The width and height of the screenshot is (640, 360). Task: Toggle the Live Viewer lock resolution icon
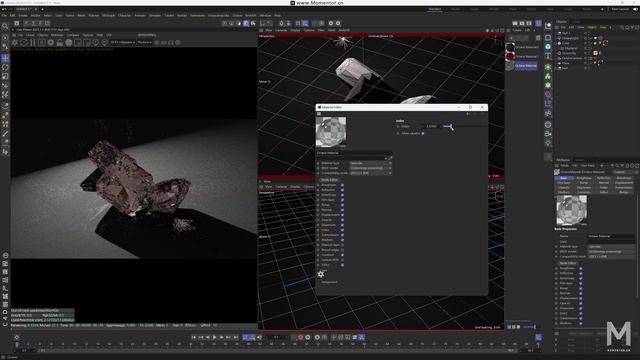60,42
